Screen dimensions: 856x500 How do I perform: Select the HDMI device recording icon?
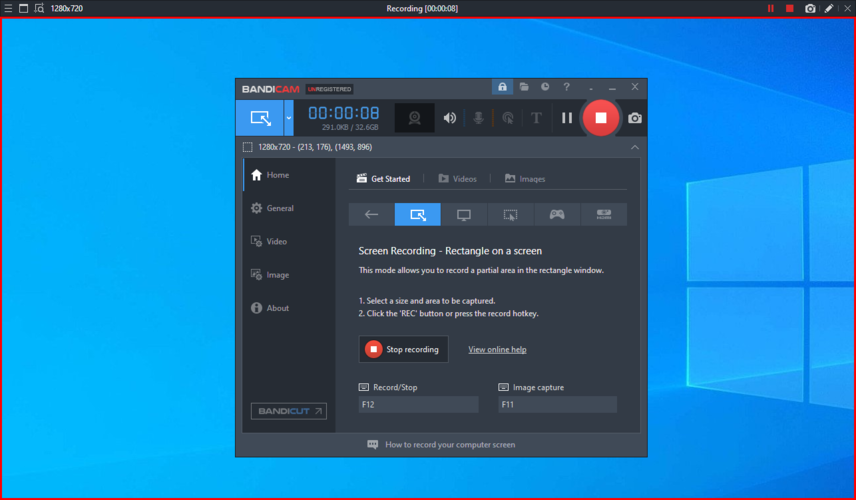click(x=604, y=215)
